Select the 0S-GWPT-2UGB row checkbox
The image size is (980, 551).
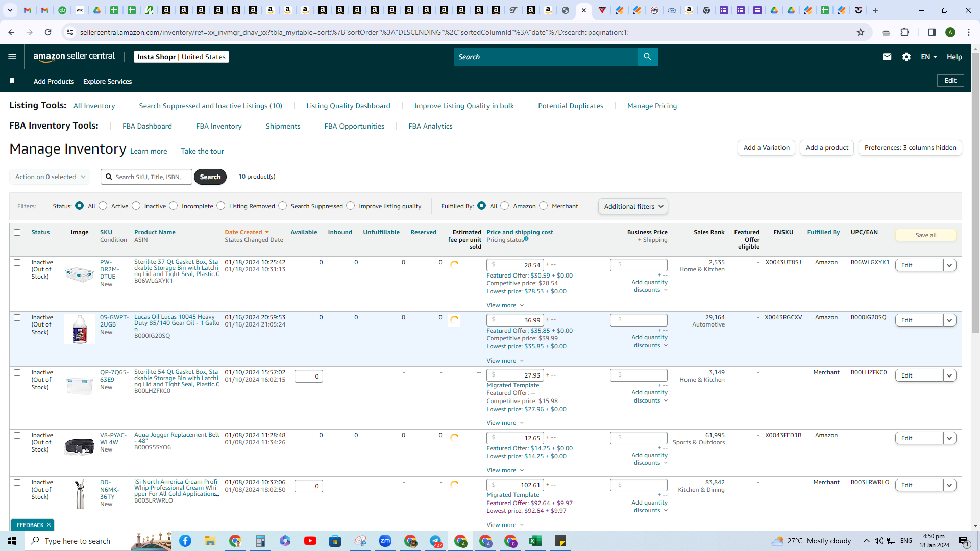pos(17,317)
